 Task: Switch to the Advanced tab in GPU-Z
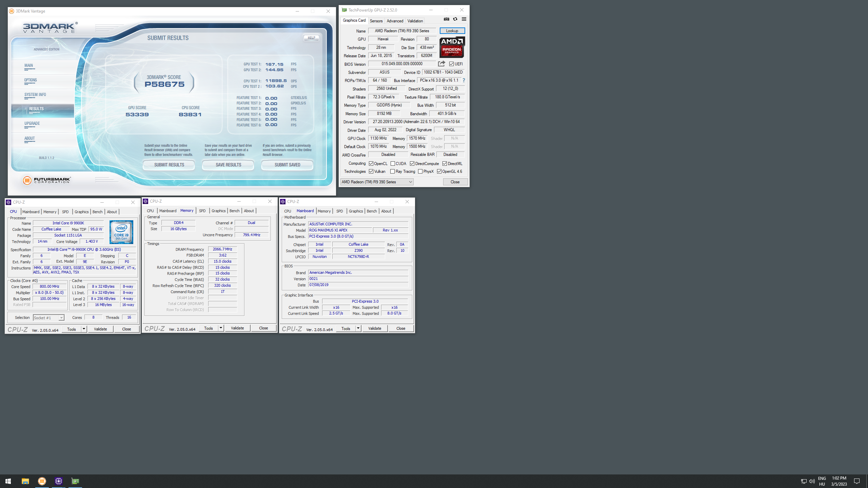pyautogui.click(x=395, y=21)
